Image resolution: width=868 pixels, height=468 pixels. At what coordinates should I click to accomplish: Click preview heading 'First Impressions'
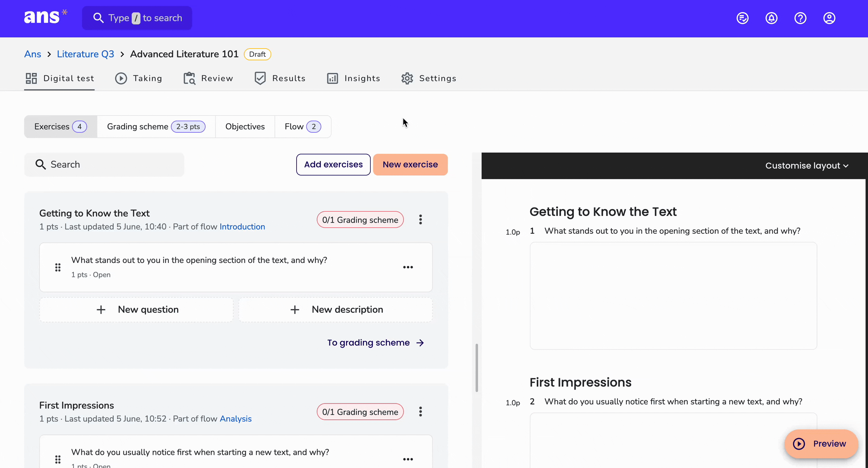(x=580, y=382)
